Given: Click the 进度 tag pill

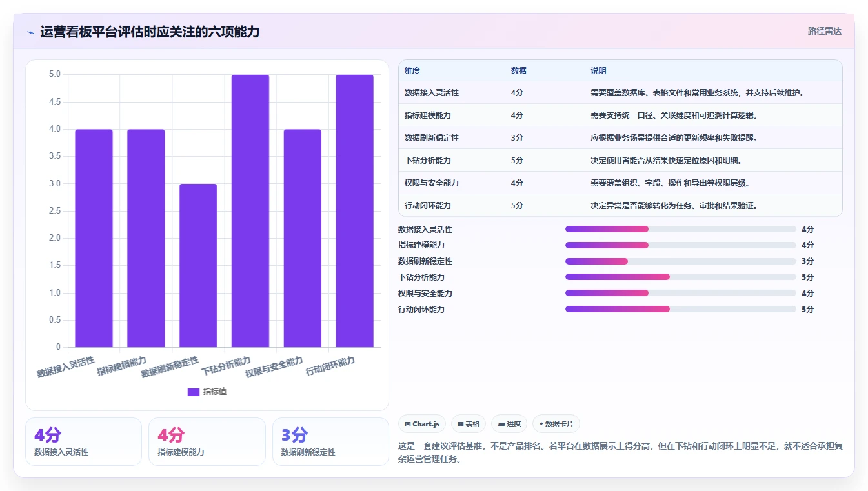Looking at the screenshot, I should pyautogui.click(x=509, y=424).
